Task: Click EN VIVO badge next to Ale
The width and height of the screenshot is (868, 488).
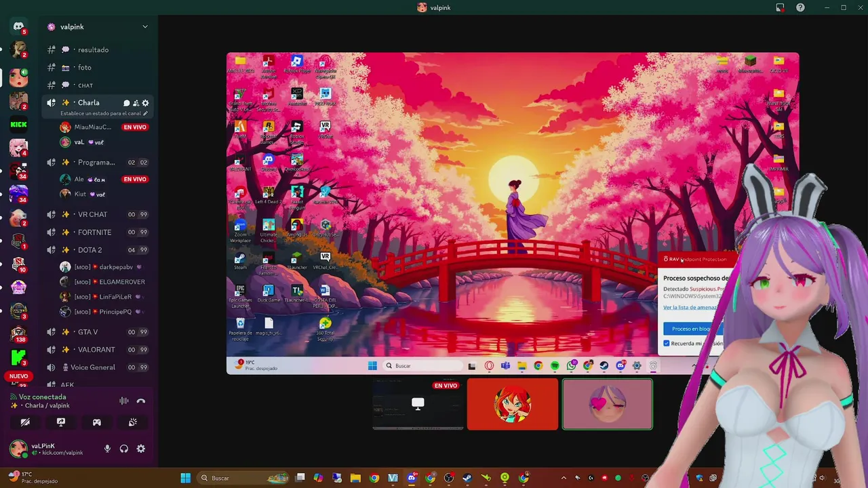Action: [x=135, y=179]
